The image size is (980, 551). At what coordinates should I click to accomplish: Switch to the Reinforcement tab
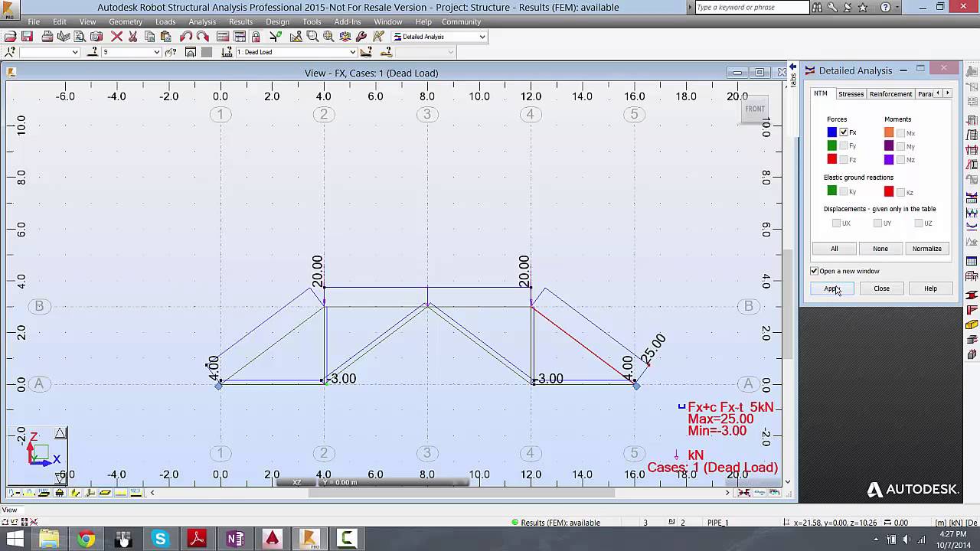point(890,93)
